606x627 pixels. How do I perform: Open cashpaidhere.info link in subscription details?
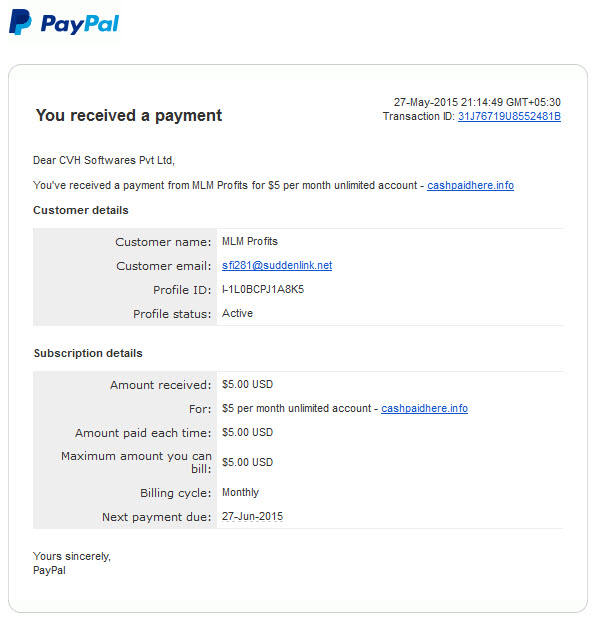[x=424, y=408]
